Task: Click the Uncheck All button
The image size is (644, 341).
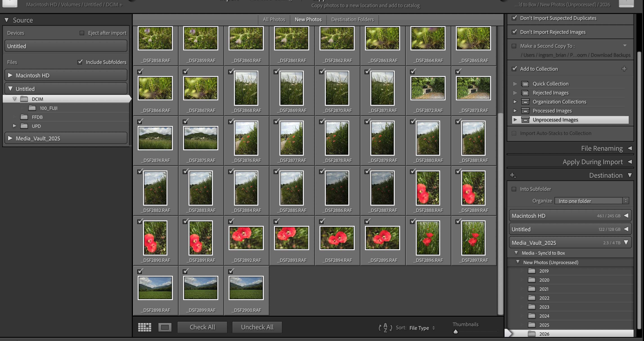Action: click(x=257, y=327)
